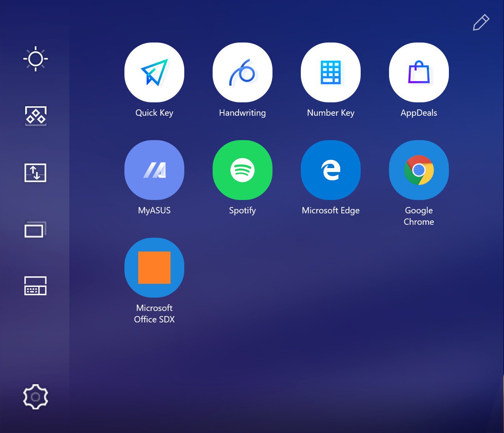Open the Number Key keypad icon

point(331,72)
